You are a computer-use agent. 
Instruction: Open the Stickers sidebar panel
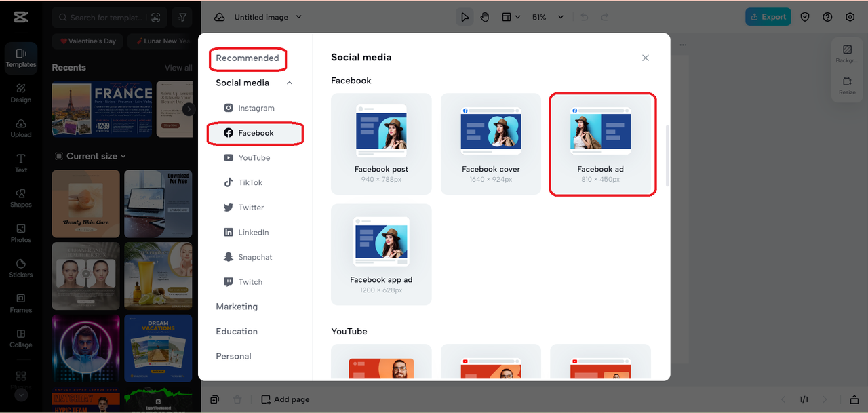(x=21, y=269)
